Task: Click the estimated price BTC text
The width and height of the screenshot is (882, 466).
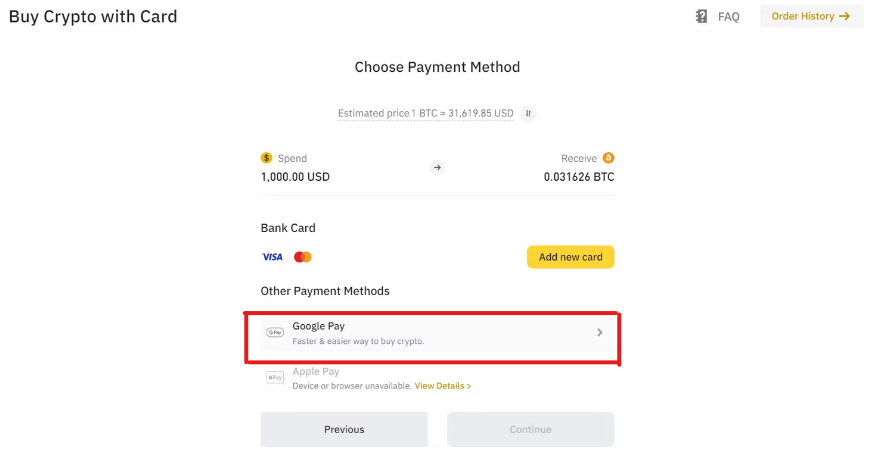Action: click(x=426, y=113)
